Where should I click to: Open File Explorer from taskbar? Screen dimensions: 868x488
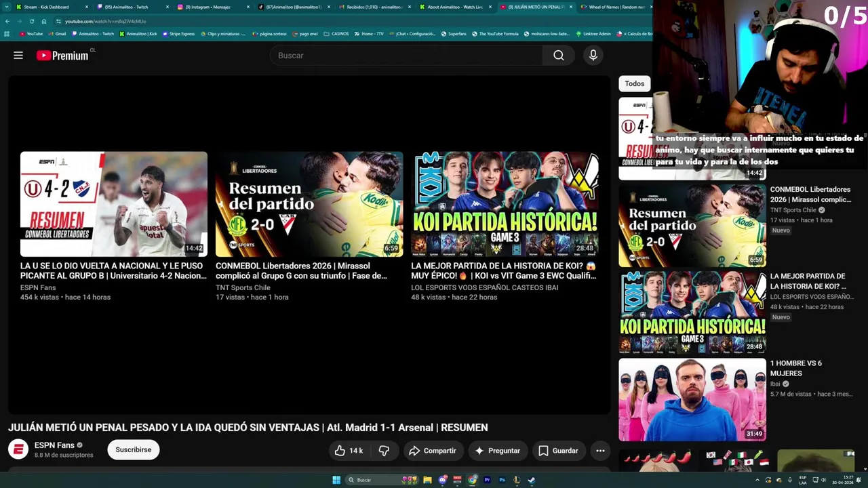[x=427, y=480]
